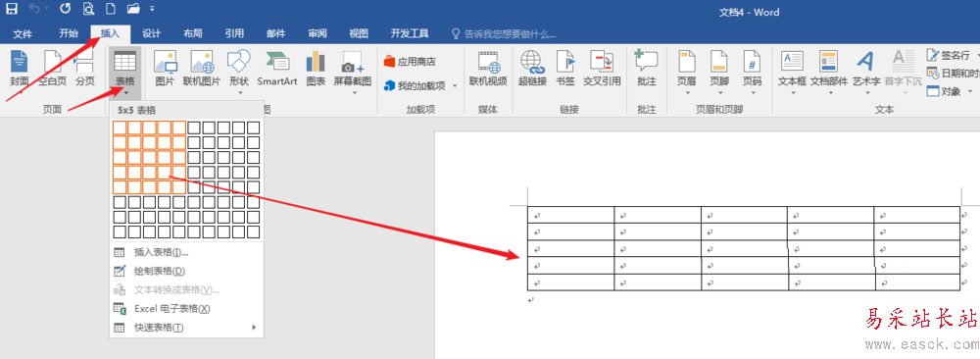Insert a hyperlink (超链接)
Screen dimensions: 980x359
pyautogui.click(x=532, y=69)
